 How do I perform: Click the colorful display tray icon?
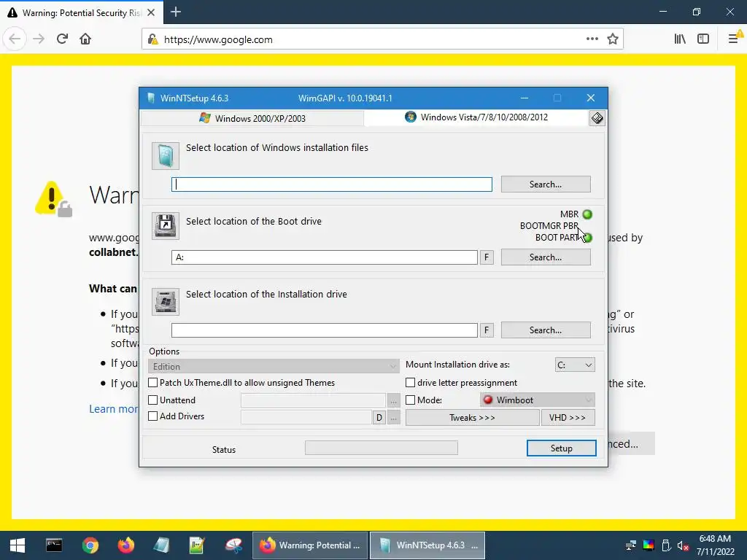pyautogui.click(x=649, y=545)
